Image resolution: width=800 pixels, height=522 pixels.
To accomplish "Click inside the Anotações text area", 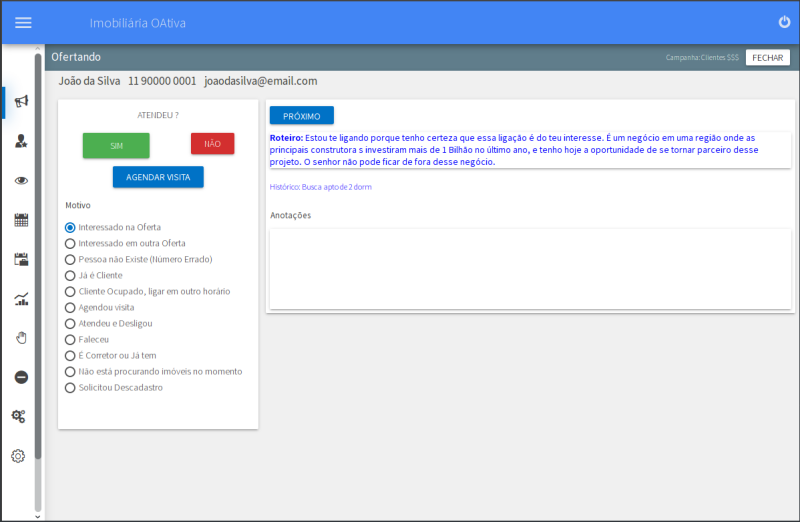I will pyautogui.click(x=530, y=268).
